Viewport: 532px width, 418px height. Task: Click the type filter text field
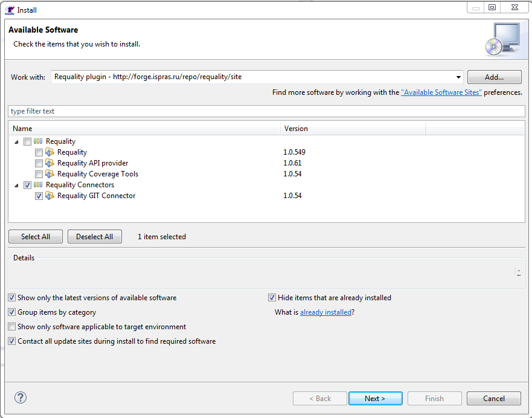[x=266, y=111]
